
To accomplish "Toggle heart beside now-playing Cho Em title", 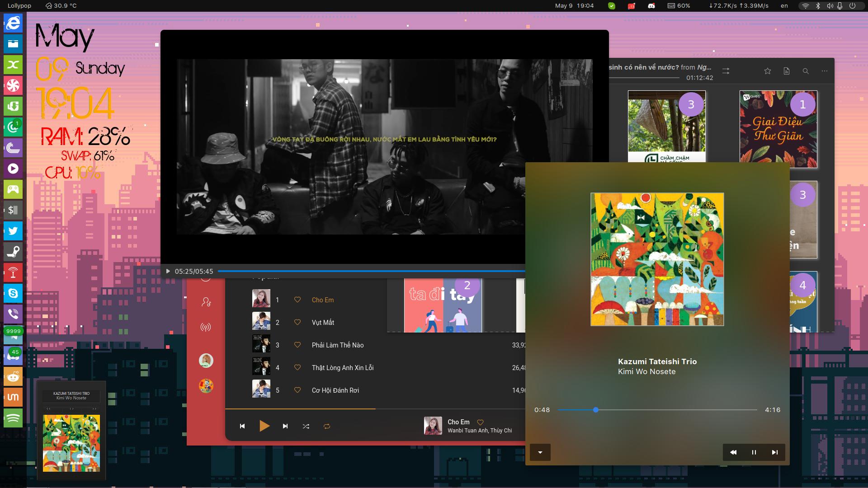I will tap(481, 422).
